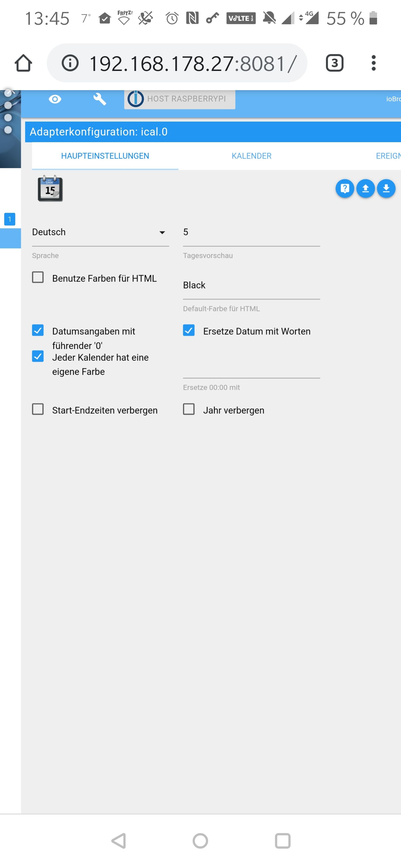Image resolution: width=401 pixels, height=868 pixels.
Task: Tap the browser home icon
Action: [x=23, y=63]
